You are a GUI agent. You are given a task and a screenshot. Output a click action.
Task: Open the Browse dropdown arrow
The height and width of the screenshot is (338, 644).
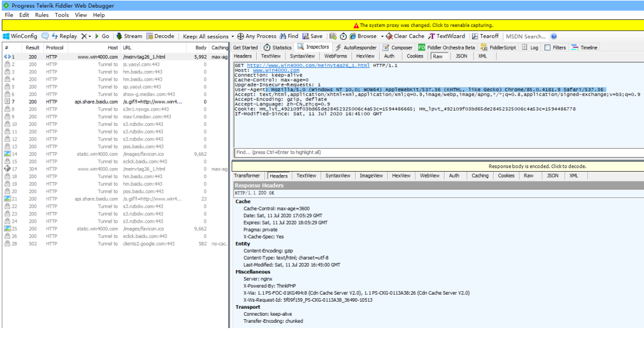click(382, 36)
